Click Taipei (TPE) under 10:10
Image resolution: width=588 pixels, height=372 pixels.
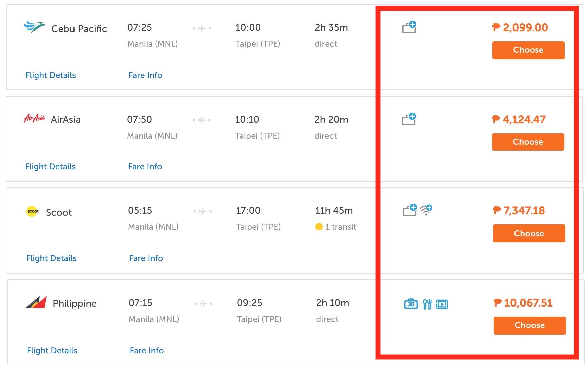(257, 136)
